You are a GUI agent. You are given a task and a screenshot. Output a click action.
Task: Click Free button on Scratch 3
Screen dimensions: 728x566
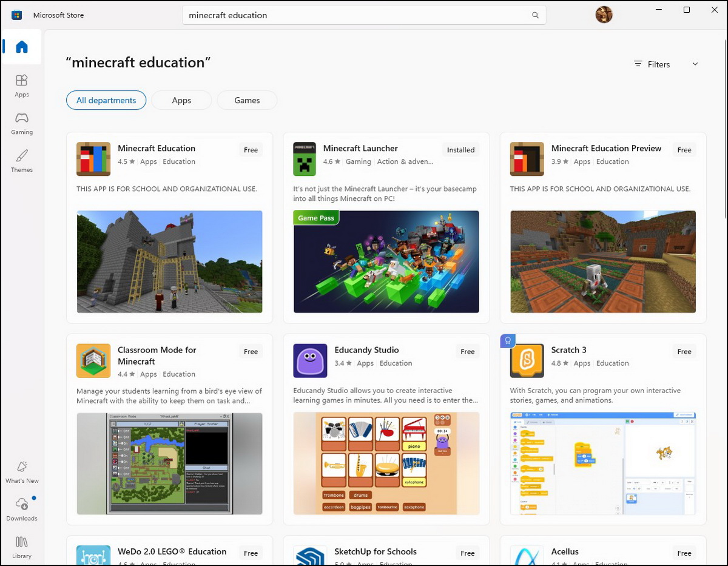tap(684, 352)
